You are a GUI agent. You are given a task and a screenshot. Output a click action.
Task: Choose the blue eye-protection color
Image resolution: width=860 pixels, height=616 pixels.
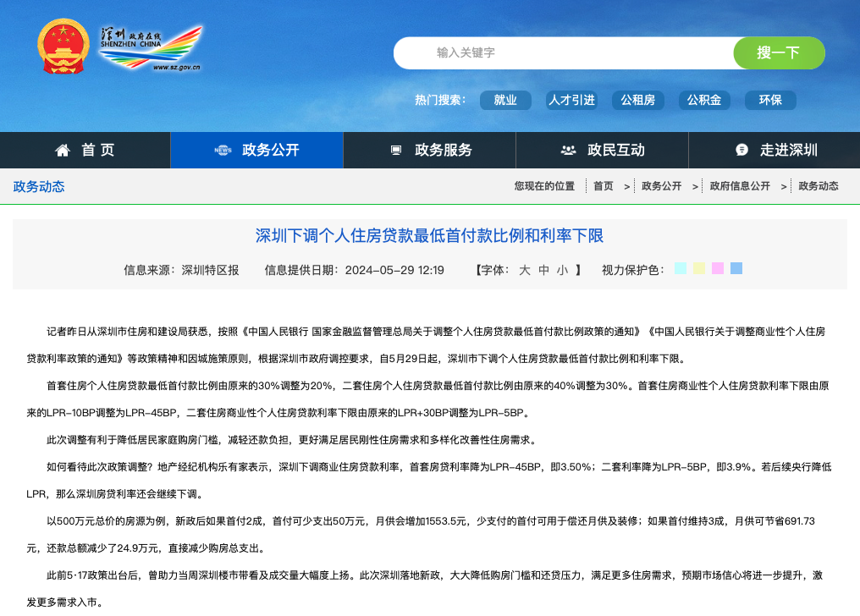tap(736, 268)
